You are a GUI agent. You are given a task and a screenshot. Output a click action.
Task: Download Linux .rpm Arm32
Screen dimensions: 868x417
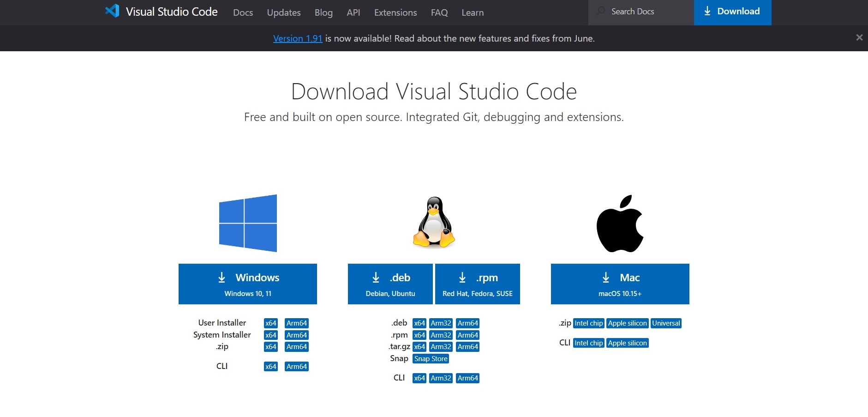point(441,335)
